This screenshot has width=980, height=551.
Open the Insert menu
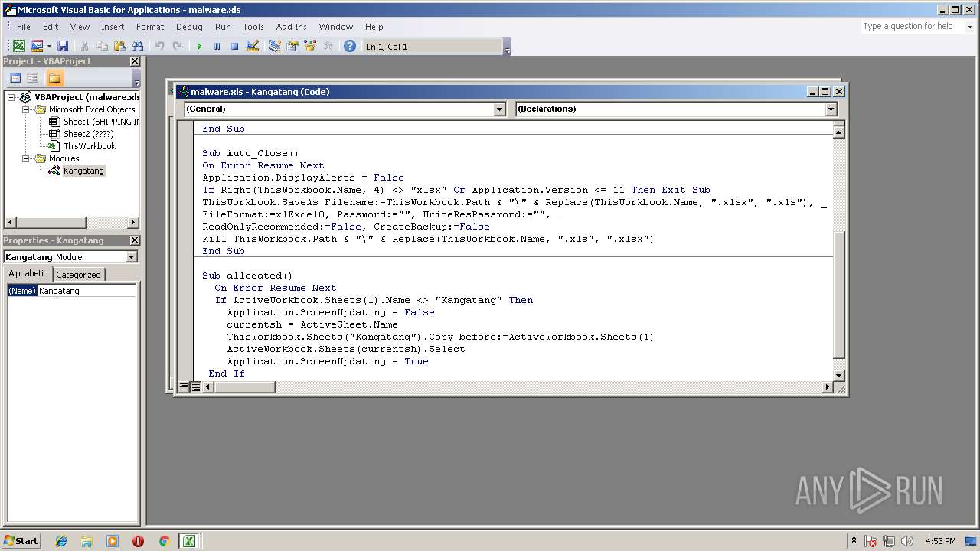[113, 27]
